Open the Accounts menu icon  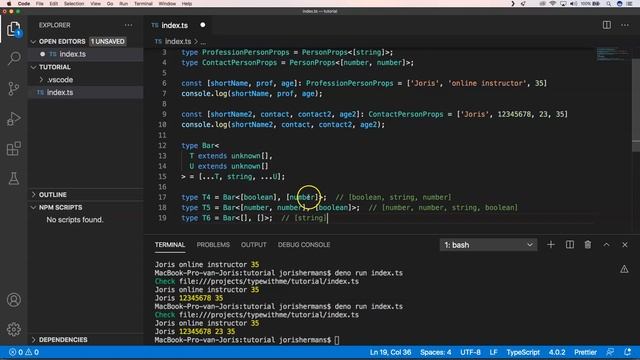tap(13, 300)
